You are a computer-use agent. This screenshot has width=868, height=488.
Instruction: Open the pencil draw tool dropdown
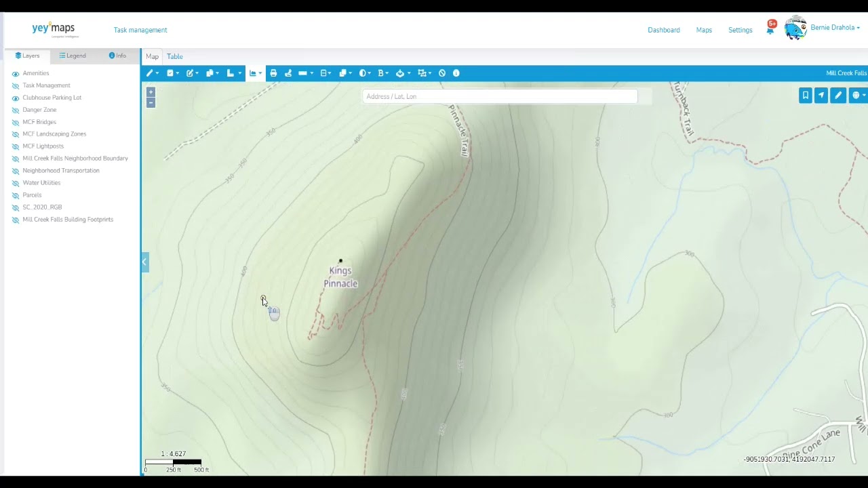pyautogui.click(x=153, y=73)
